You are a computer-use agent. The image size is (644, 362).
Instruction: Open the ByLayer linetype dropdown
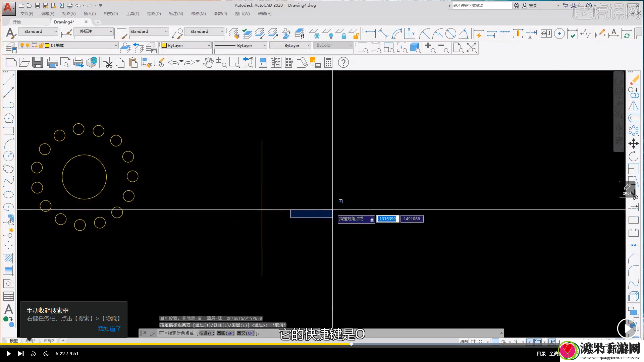point(240,45)
